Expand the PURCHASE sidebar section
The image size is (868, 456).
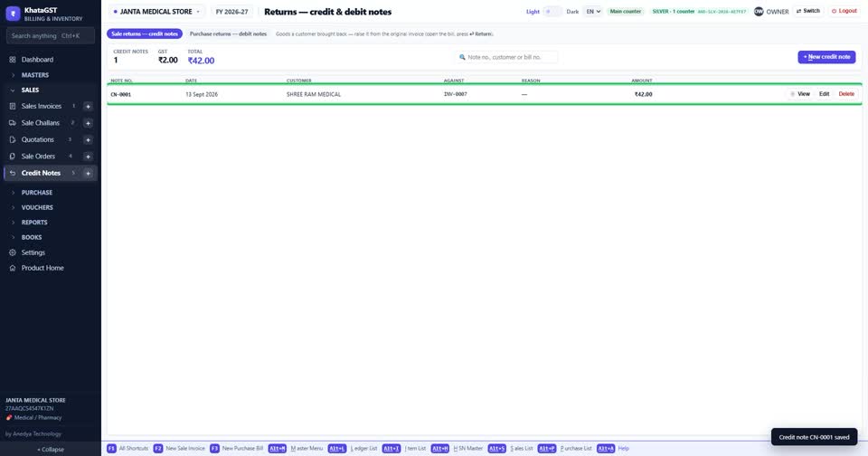pyautogui.click(x=36, y=193)
